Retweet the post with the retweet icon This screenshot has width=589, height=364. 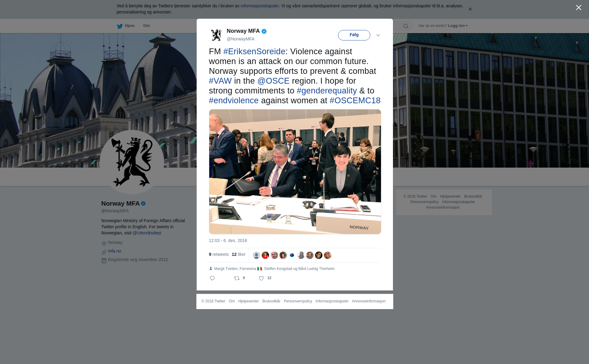pyautogui.click(x=237, y=278)
